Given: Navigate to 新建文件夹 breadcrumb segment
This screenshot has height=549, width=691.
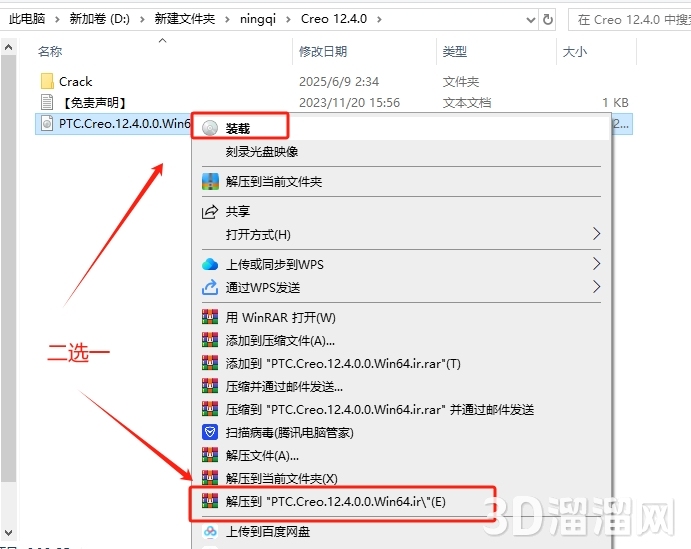Looking at the screenshot, I should 185,19.
